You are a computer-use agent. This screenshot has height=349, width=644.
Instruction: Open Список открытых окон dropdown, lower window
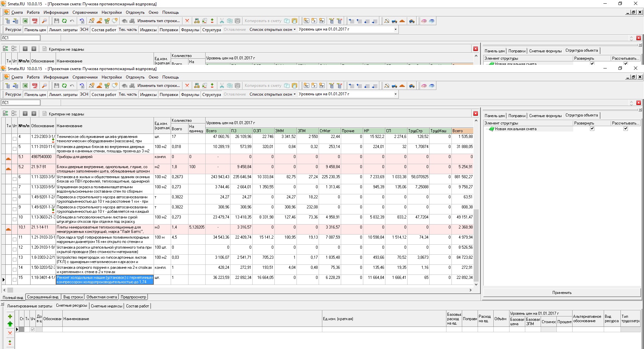coord(272,94)
